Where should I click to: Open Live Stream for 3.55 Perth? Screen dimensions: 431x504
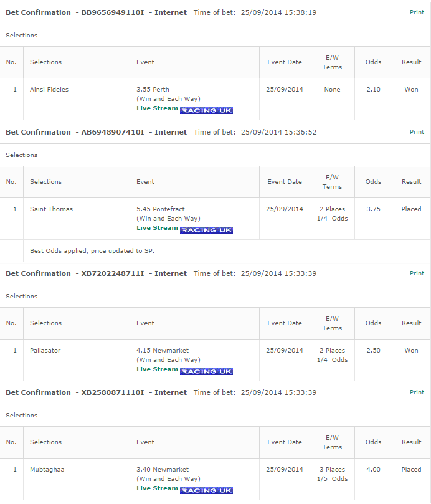[x=157, y=108]
